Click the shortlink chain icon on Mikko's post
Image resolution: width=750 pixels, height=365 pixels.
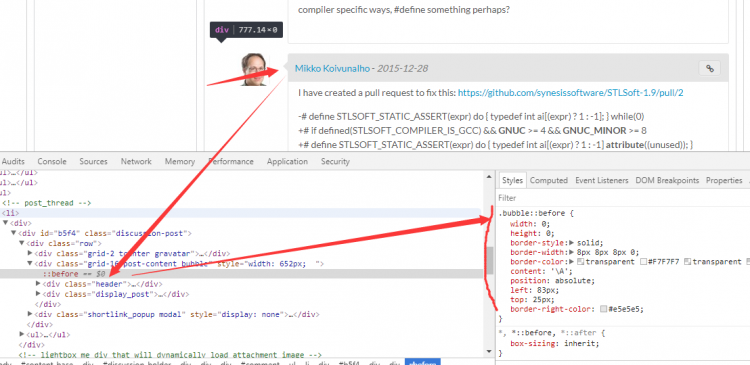pyautogui.click(x=710, y=68)
